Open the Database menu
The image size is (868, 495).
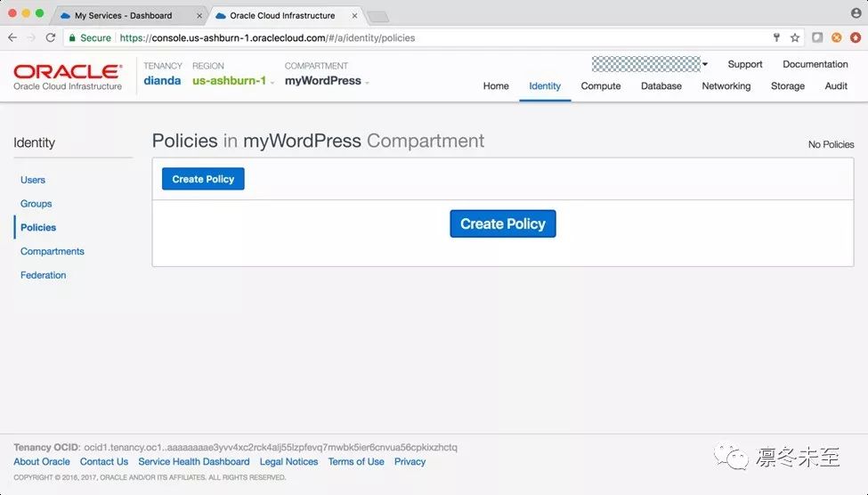(x=661, y=85)
